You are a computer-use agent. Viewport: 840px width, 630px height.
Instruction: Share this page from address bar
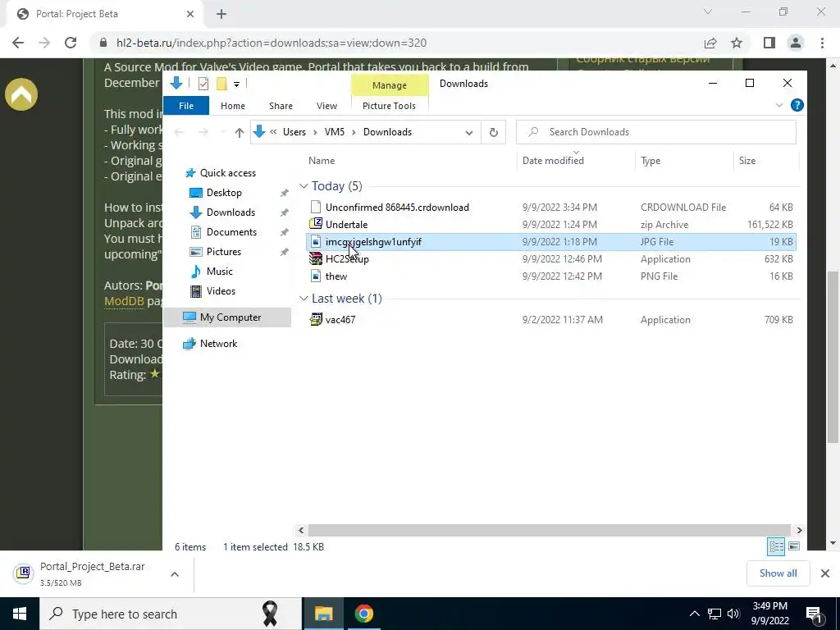point(710,43)
